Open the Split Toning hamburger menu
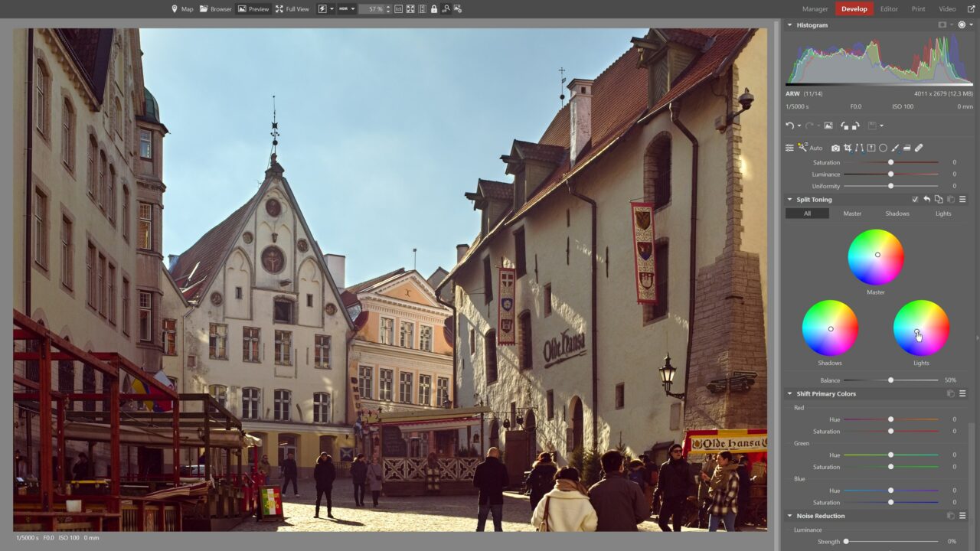This screenshot has width=980, height=551. [962, 200]
